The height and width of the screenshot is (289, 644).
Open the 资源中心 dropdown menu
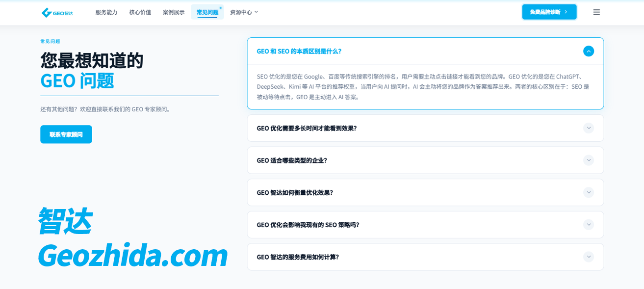point(241,12)
